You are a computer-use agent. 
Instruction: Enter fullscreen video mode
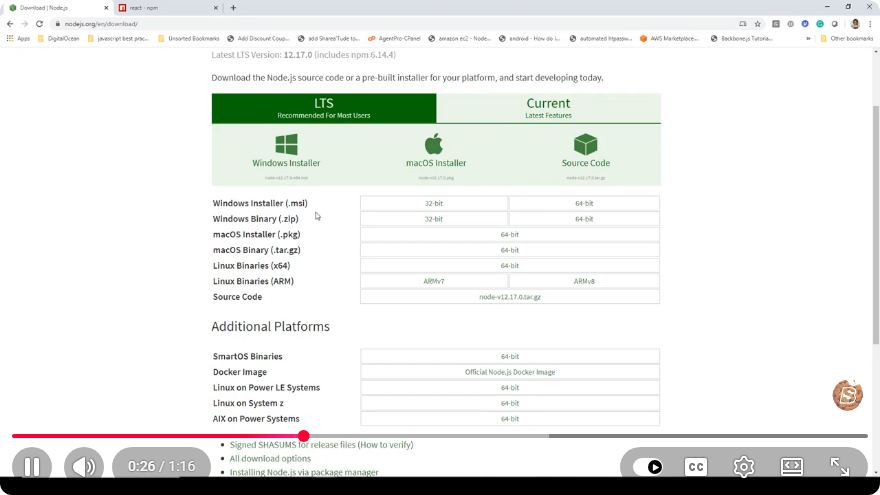click(840, 466)
